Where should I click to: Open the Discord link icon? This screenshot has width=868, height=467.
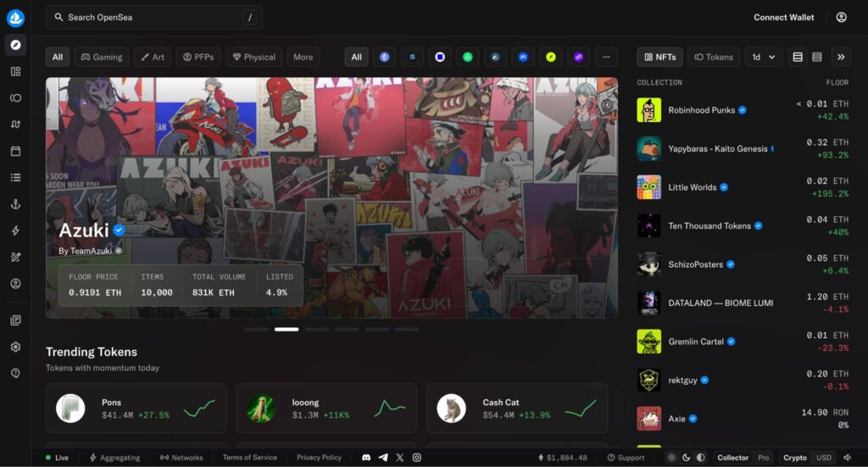366,458
